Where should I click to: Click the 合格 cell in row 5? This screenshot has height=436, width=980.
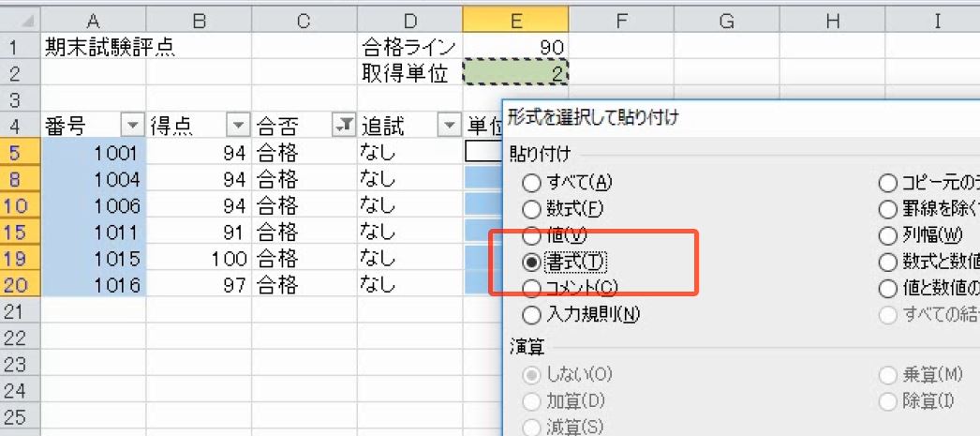[304, 153]
